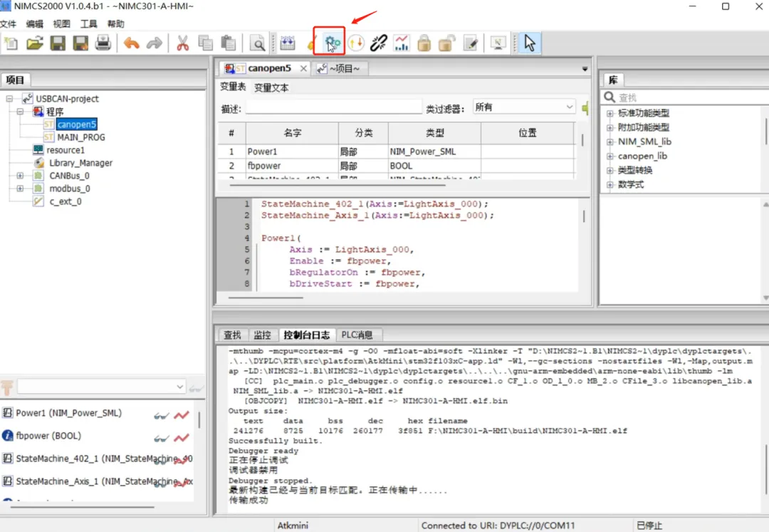
Task: Click the build gears icon in toolbar
Action: coord(332,43)
